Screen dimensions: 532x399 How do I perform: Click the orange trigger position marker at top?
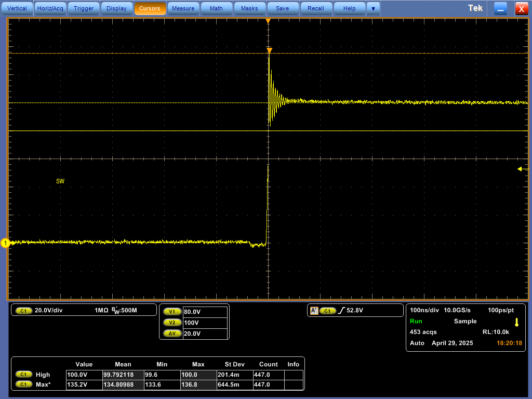pyautogui.click(x=268, y=21)
